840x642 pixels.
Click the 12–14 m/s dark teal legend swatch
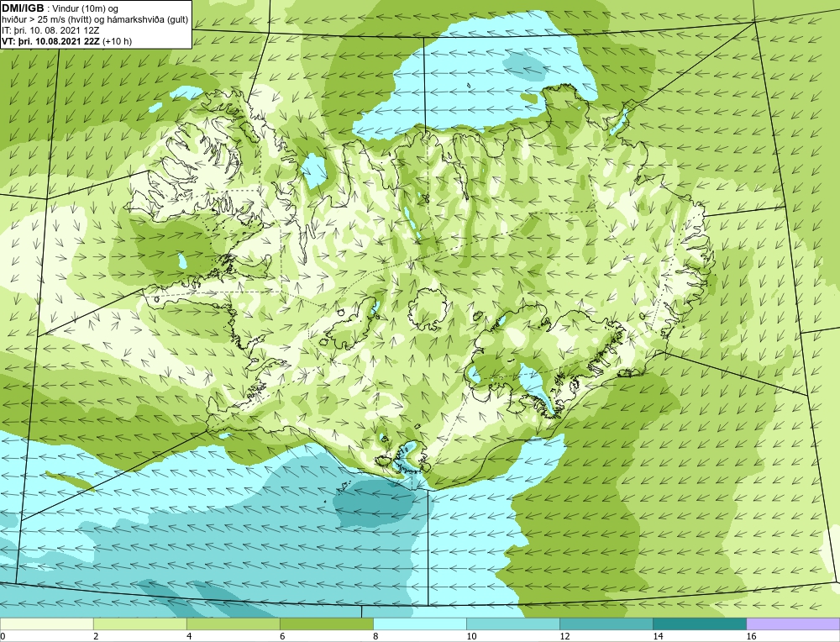tap(606, 624)
